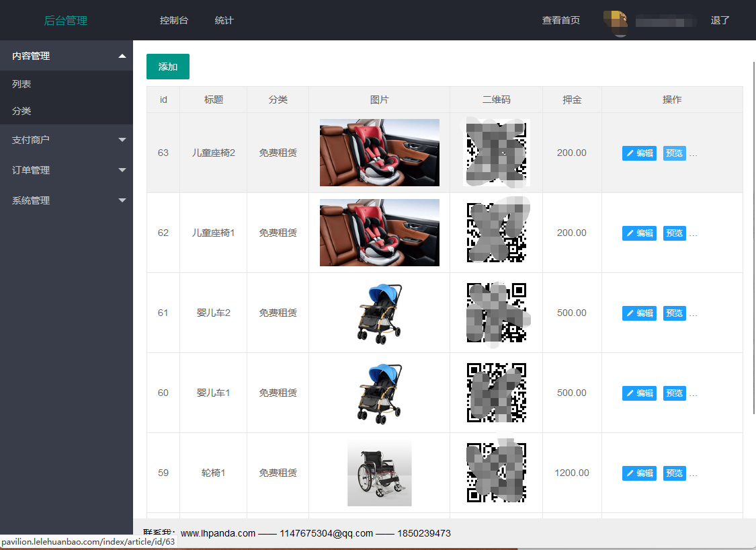Preview the 婴儿车2 item

[675, 313]
